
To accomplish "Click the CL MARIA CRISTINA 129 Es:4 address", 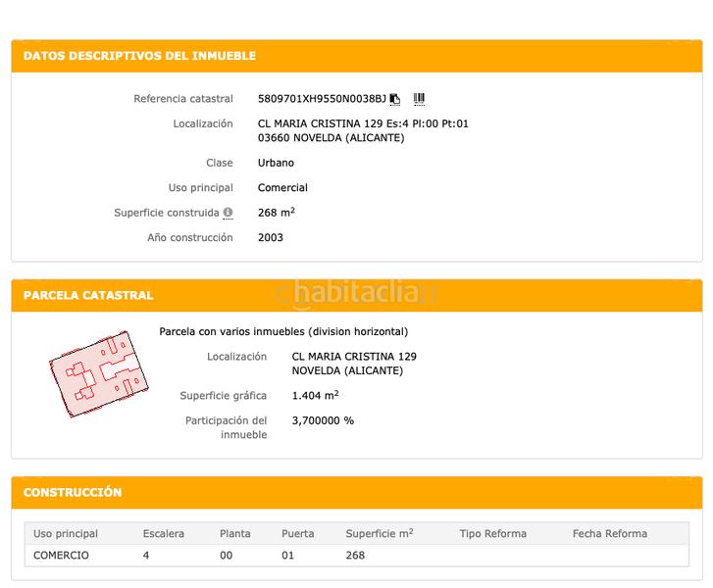I will 363,124.
